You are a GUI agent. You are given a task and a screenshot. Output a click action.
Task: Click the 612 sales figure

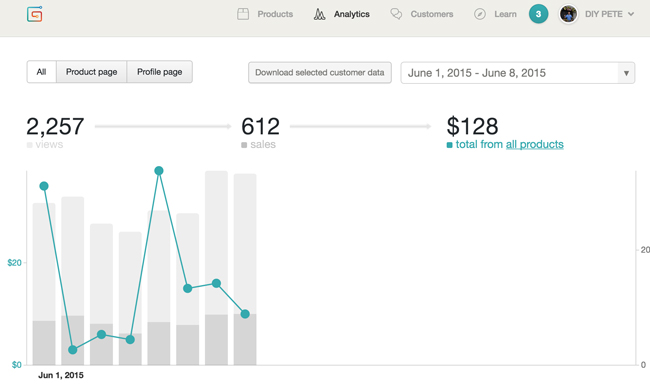click(x=260, y=126)
